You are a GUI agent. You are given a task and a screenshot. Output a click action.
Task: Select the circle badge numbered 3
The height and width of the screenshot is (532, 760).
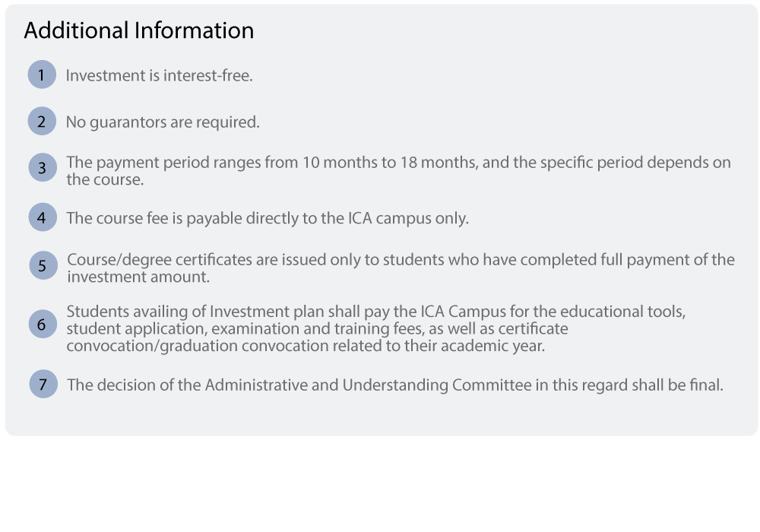pos(42,168)
